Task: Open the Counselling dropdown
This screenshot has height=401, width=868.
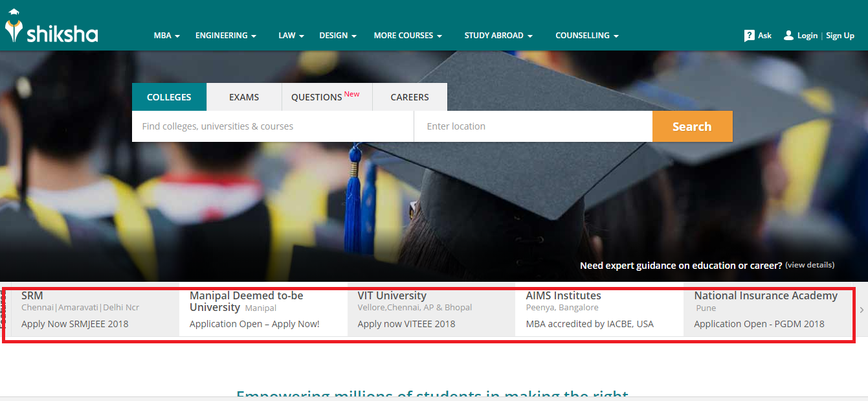Action: [587, 36]
